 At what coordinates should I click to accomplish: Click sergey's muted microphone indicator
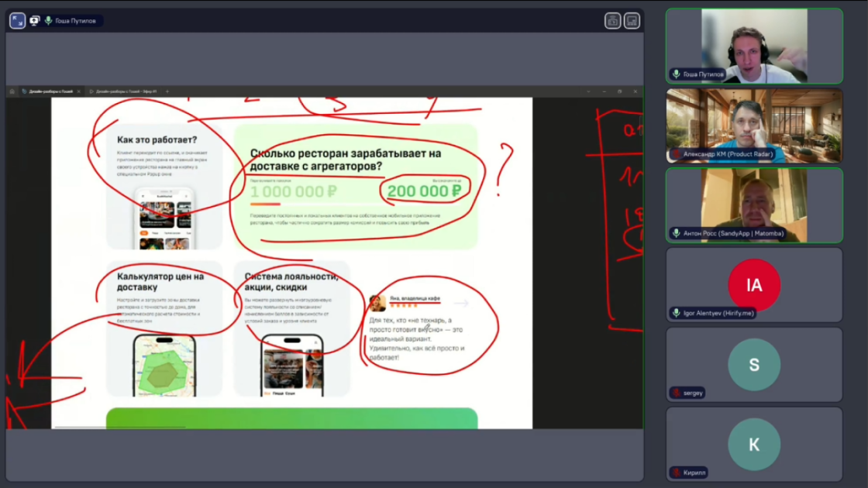click(676, 393)
